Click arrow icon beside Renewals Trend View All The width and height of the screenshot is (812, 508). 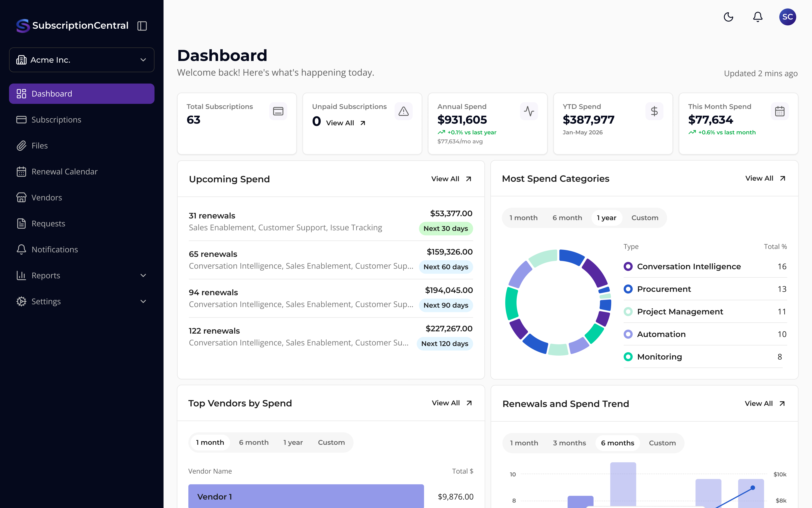click(x=782, y=404)
